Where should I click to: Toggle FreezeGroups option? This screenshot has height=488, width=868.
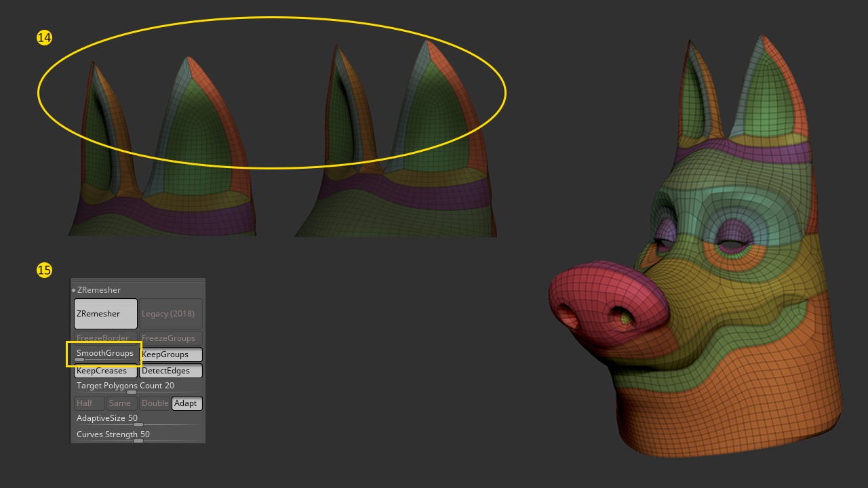click(170, 338)
